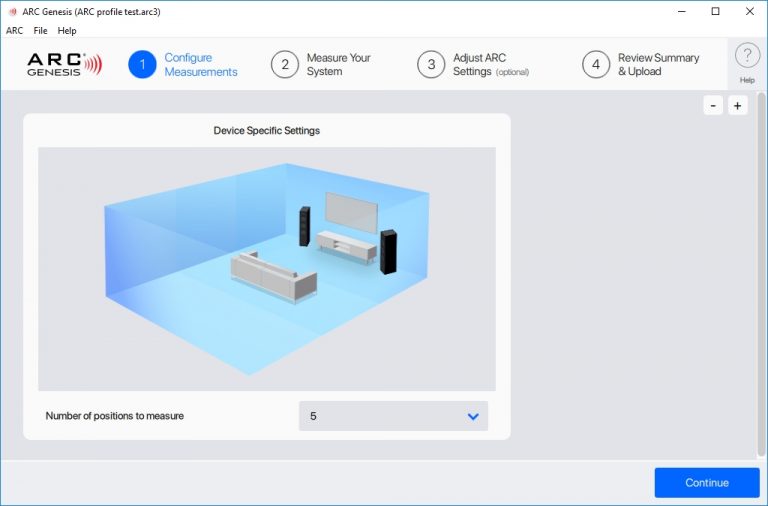This screenshot has width=768, height=506.
Task: Zoom in with the plus button
Action: (738, 105)
